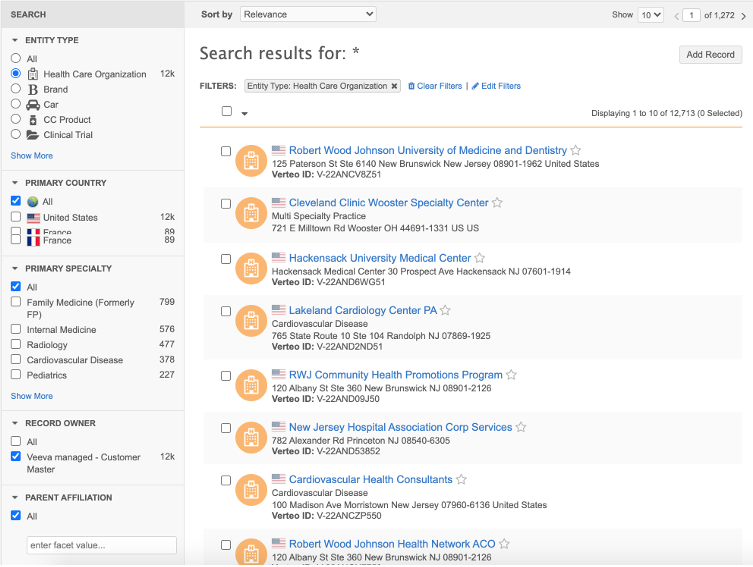Open Robert Wood Johnson University of Medicine and Dentistry
Viewport: 753px width, 567px height.
pos(428,150)
